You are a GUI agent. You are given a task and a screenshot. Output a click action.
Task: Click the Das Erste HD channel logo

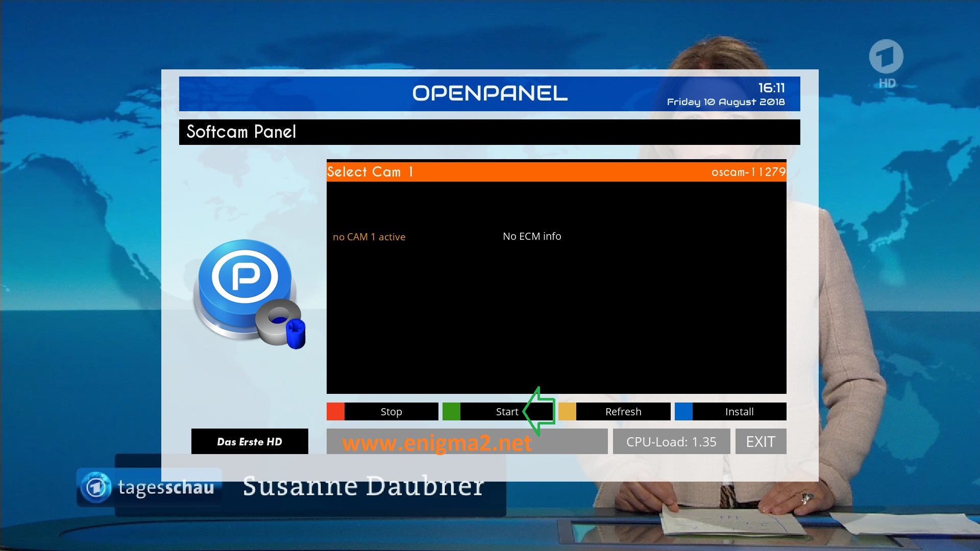pos(886,63)
